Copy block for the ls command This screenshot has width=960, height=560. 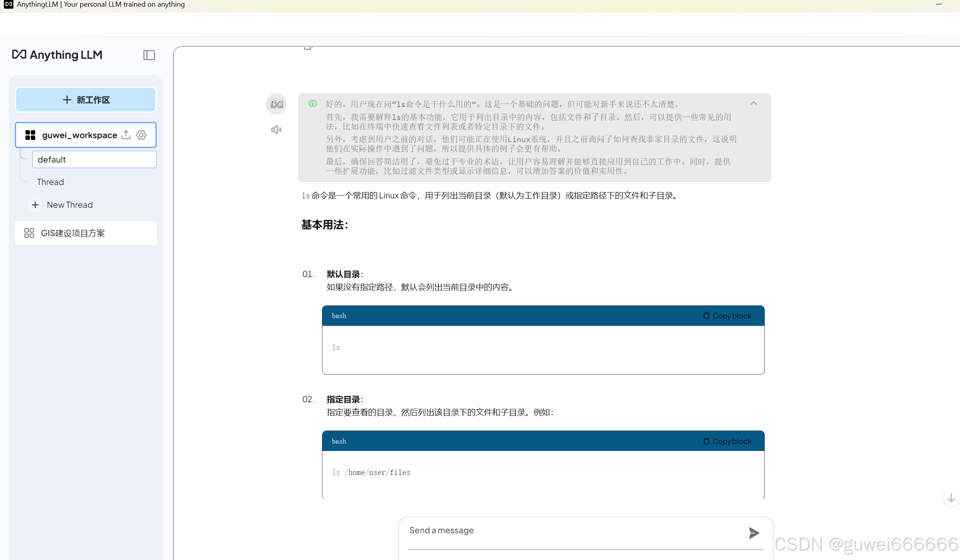click(x=727, y=316)
